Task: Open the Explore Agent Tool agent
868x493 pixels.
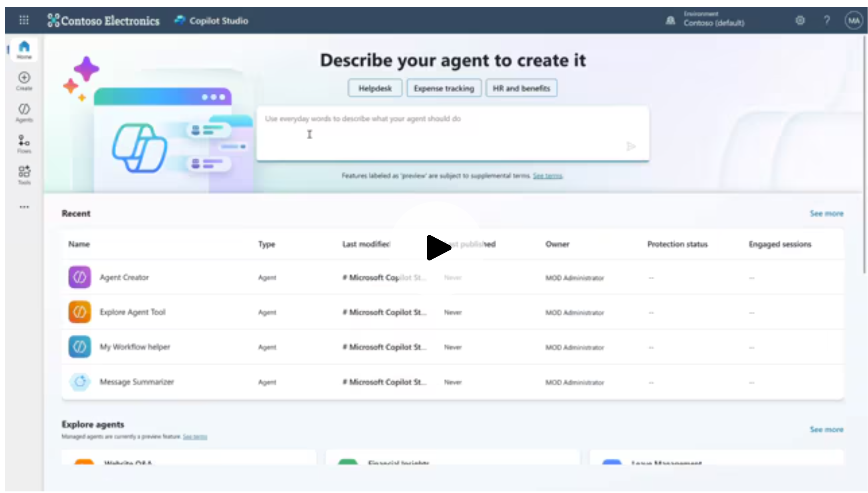Action: pos(133,312)
